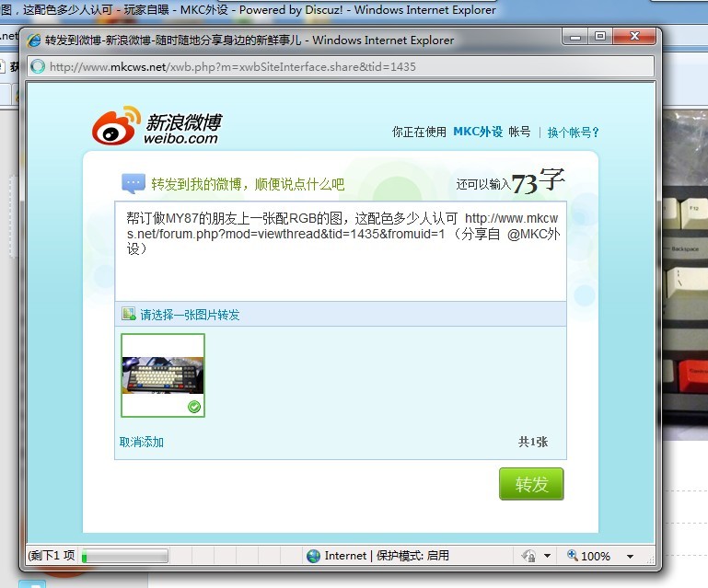Click the loading page icon in address bar
Viewport: 708px width, 588px height.
click(38, 67)
